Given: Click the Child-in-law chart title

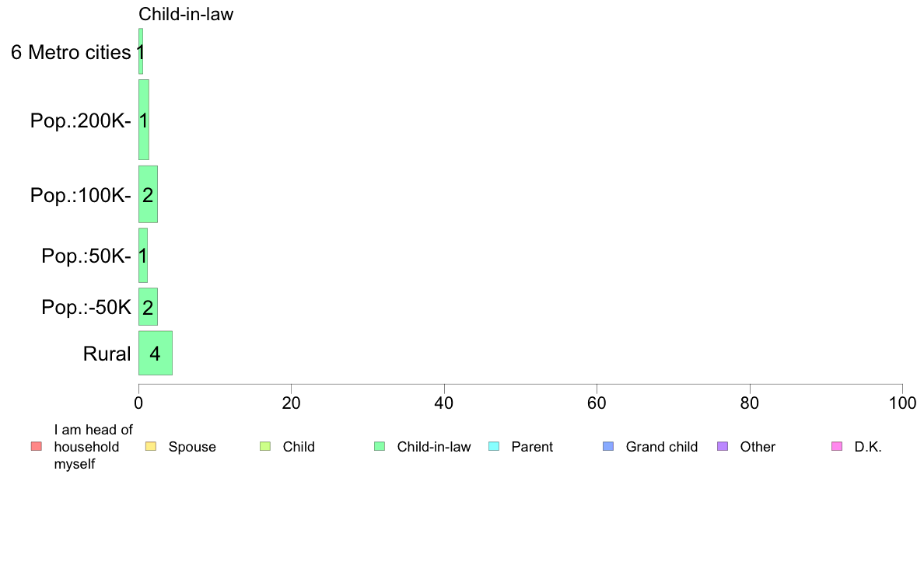Looking at the screenshot, I should click(x=186, y=14).
